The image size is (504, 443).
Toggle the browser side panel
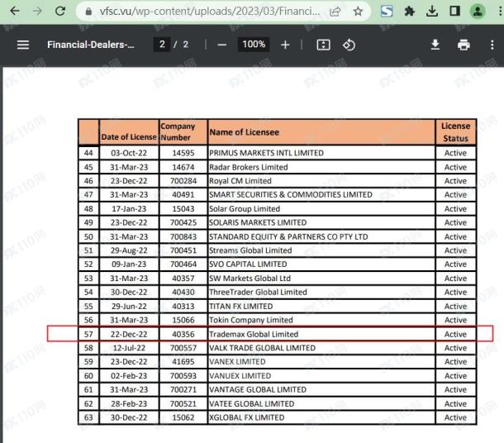coord(454,12)
